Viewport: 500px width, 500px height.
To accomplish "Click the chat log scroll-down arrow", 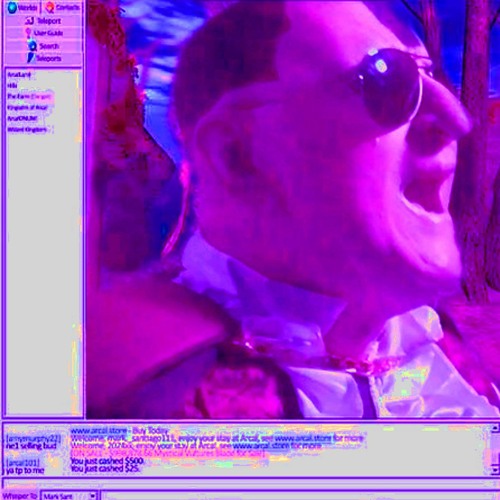I will (x=495, y=470).
